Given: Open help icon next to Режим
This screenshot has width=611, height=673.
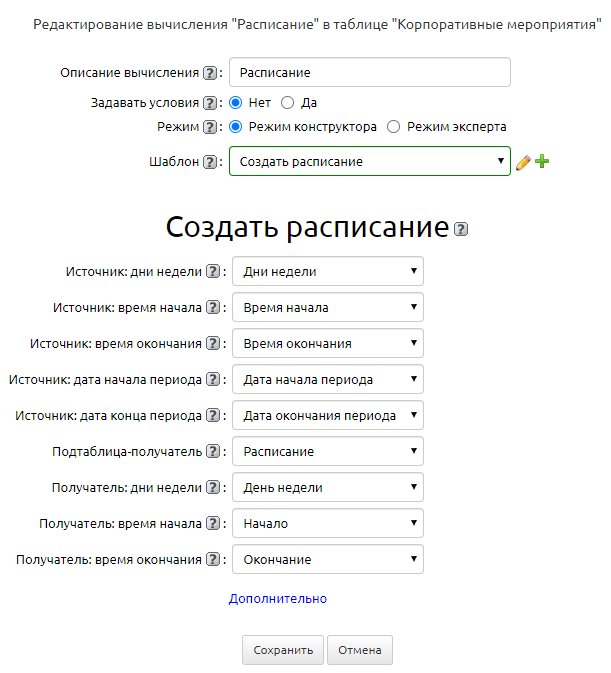Looking at the screenshot, I should [x=210, y=127].
